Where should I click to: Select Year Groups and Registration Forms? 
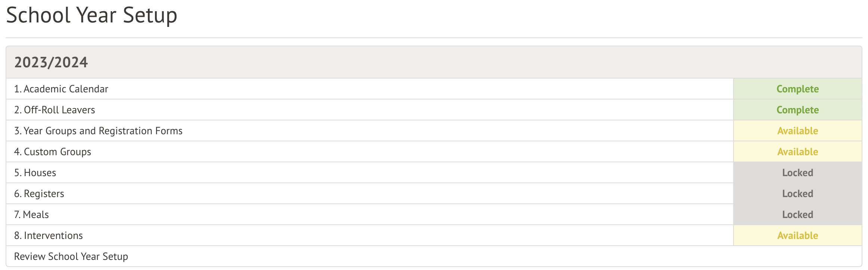[98, 131]
